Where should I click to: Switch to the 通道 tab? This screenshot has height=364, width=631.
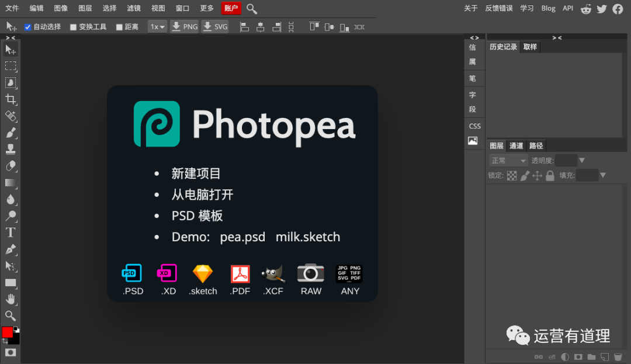[x=516, y=146]
